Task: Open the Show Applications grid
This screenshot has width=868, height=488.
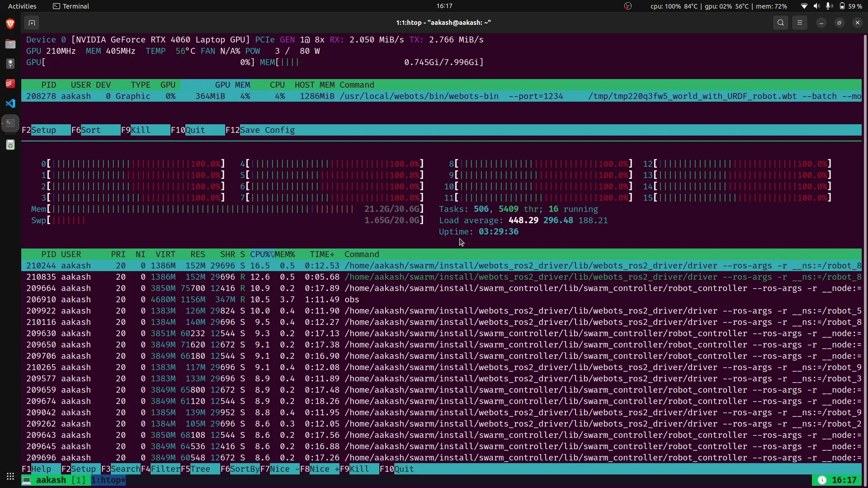Action: [x=10, y=476]
